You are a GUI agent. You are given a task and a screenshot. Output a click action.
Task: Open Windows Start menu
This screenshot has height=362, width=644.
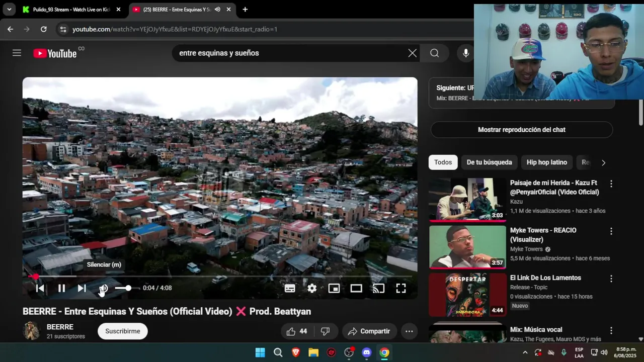[x=260, y=352]
